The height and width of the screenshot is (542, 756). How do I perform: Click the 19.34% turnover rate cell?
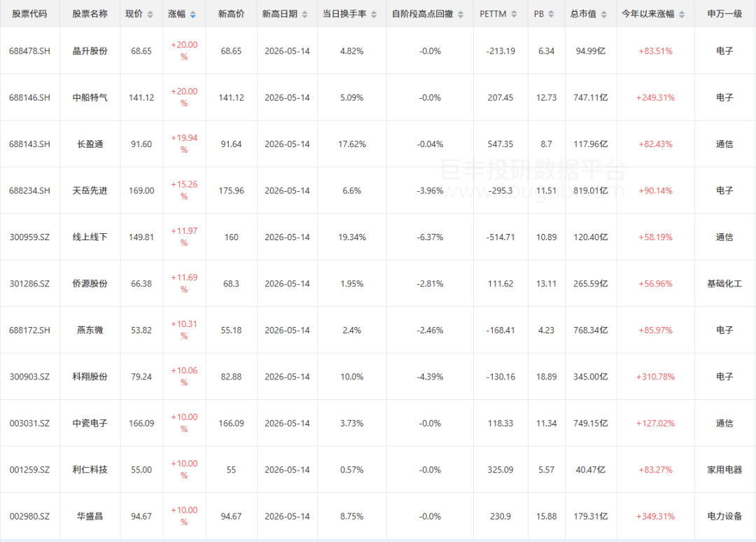[x=352, y=237]
